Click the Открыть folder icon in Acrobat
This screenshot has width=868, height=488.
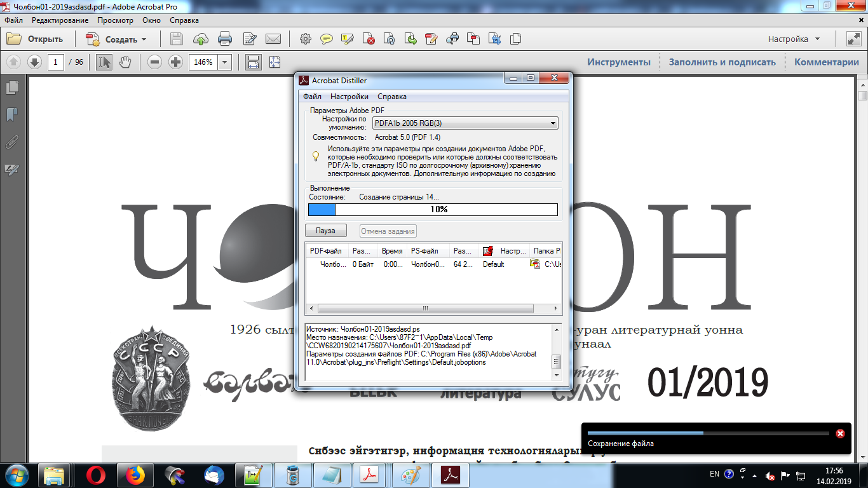pyautogui.click(x=14, y=39)
